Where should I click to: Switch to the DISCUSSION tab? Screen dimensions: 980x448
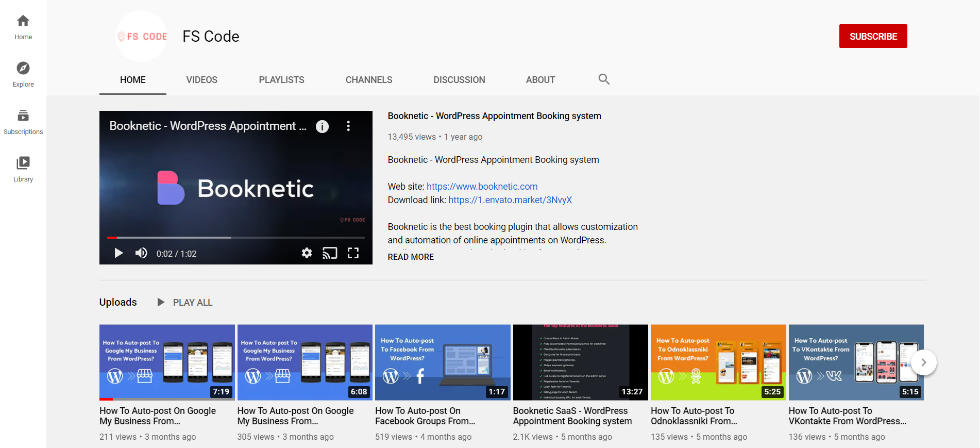[459, 80]
